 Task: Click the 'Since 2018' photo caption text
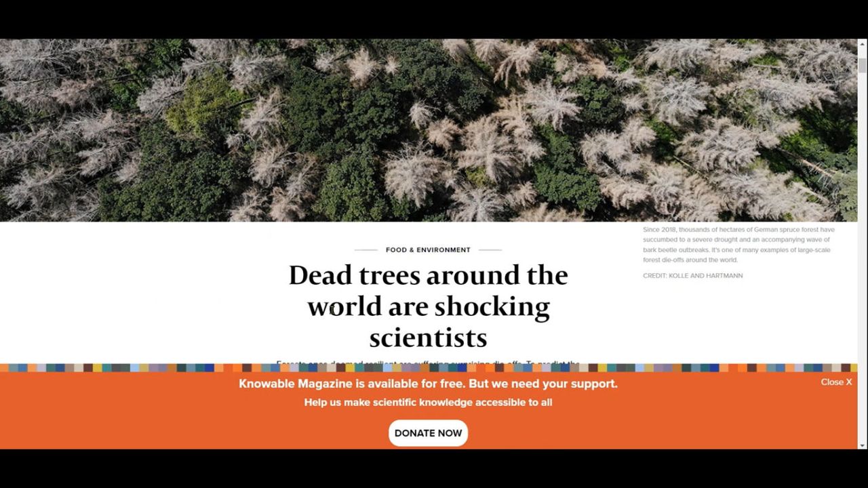click(738, 245)
